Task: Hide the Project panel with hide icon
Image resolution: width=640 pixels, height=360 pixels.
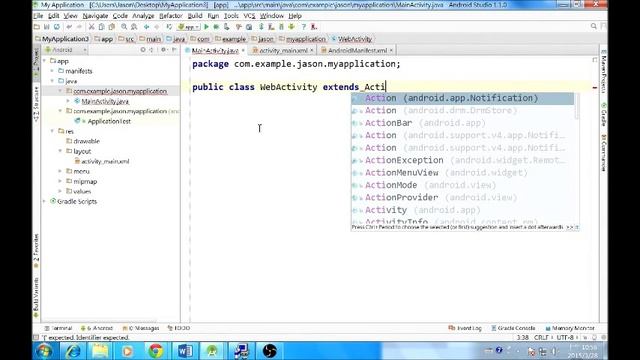Action: click(x=174, y=50)
